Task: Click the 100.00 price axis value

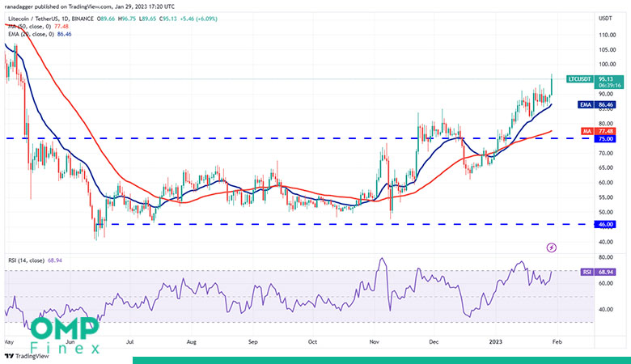Action: tap(607, 65)
